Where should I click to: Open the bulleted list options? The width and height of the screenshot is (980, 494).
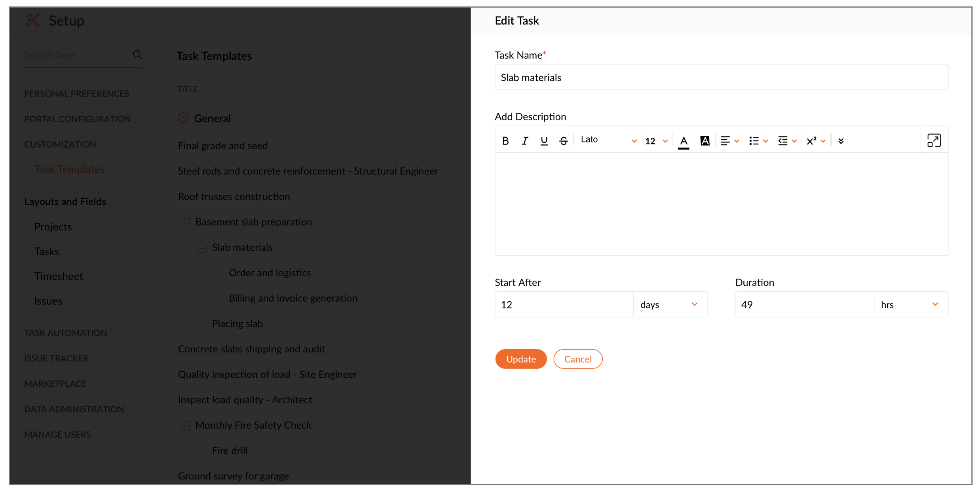(x=758, y=141)
